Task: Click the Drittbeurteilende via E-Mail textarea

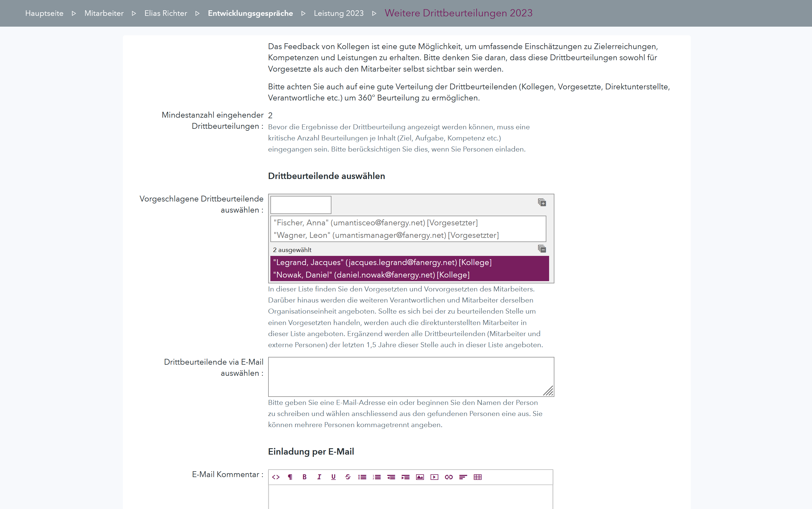Action: click(x=410, y=377)
